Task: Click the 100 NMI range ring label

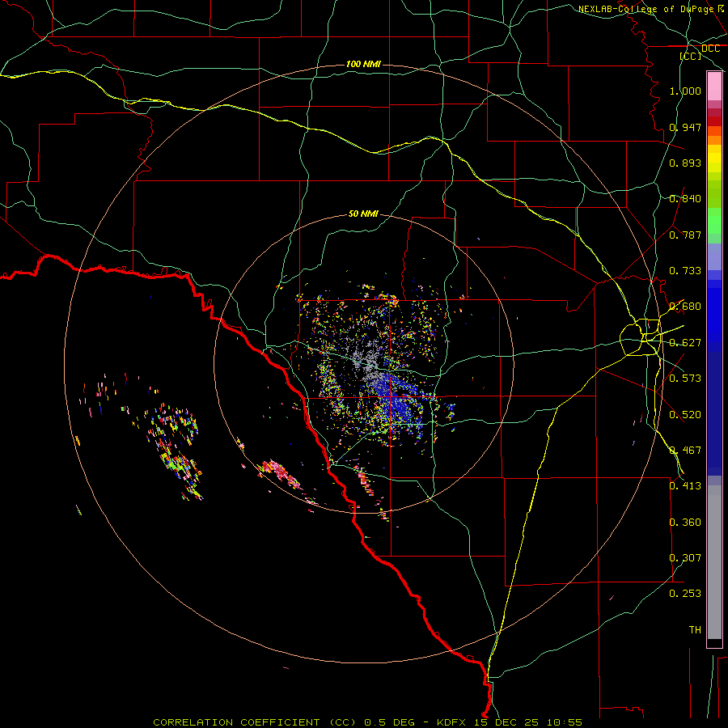Action: (363, 64)
